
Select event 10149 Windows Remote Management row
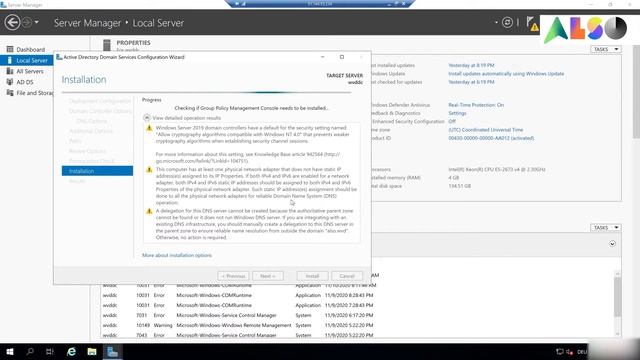[238, 325]
